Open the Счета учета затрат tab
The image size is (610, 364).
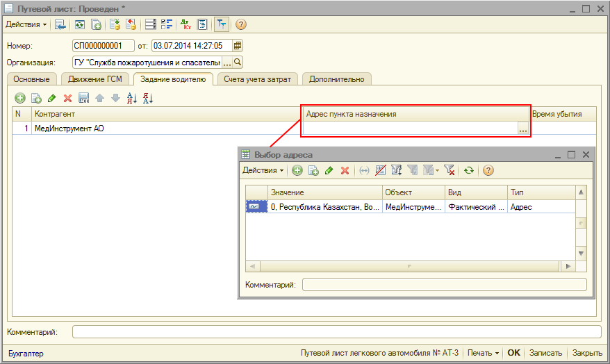[x=257, y=79]
